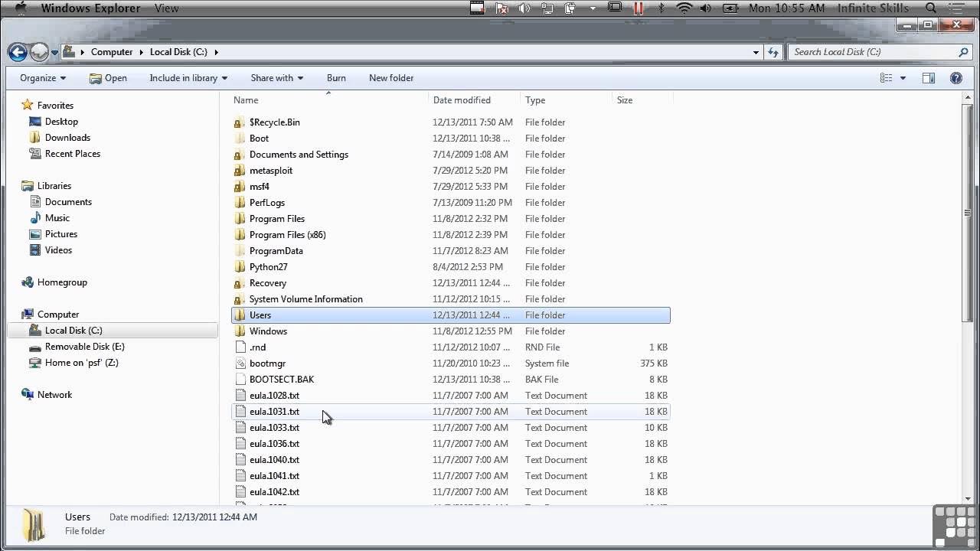Select Home on 'psf' (Z:) drive
The width and height of the screenshot is (980, 551).
[81, 363]
